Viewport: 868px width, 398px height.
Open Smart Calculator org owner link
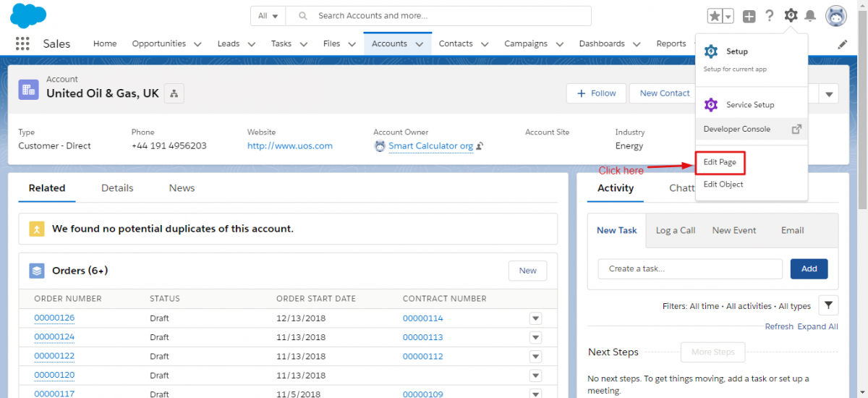pyautogui.click(x=431, y=145)
